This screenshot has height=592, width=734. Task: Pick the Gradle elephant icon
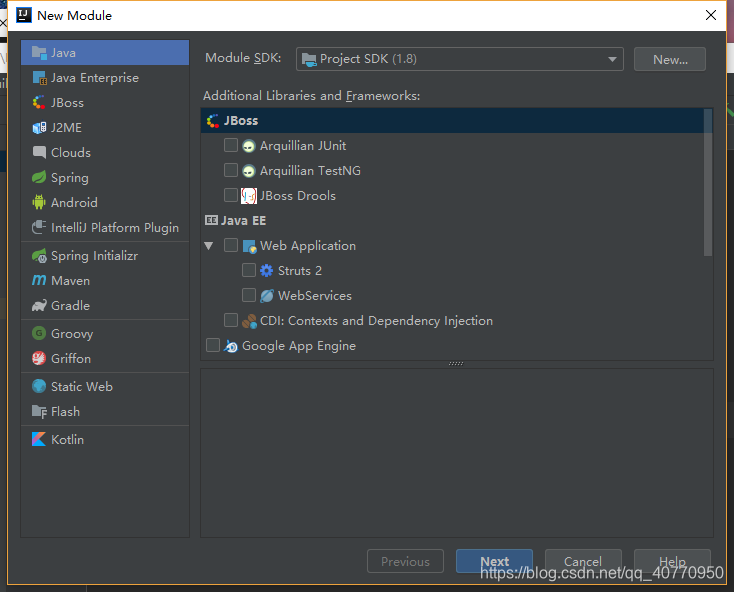point(39,305)
